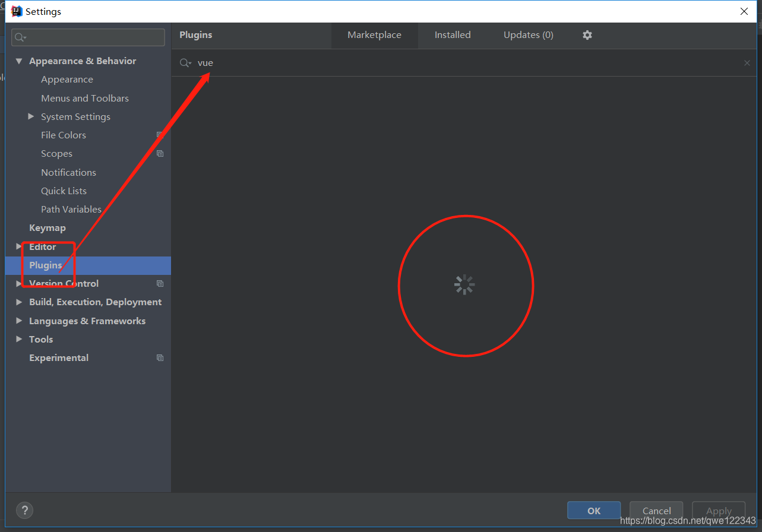Viewport: 762px width, 532px height.
Task: Open Quick Lists settings
Action: 64,191
